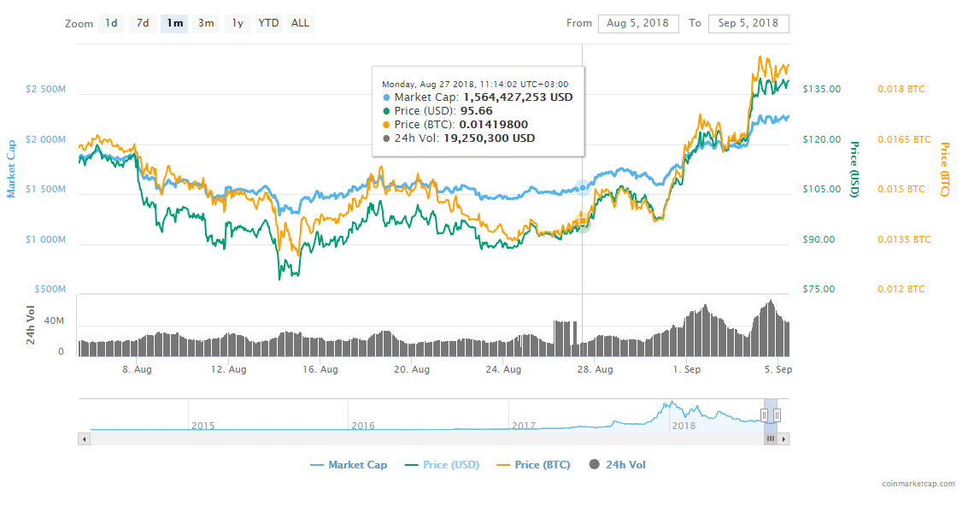Screen dimensions: 980x506
Task: Toggle the Price (BTC) legend item
Action: (535, 465)
